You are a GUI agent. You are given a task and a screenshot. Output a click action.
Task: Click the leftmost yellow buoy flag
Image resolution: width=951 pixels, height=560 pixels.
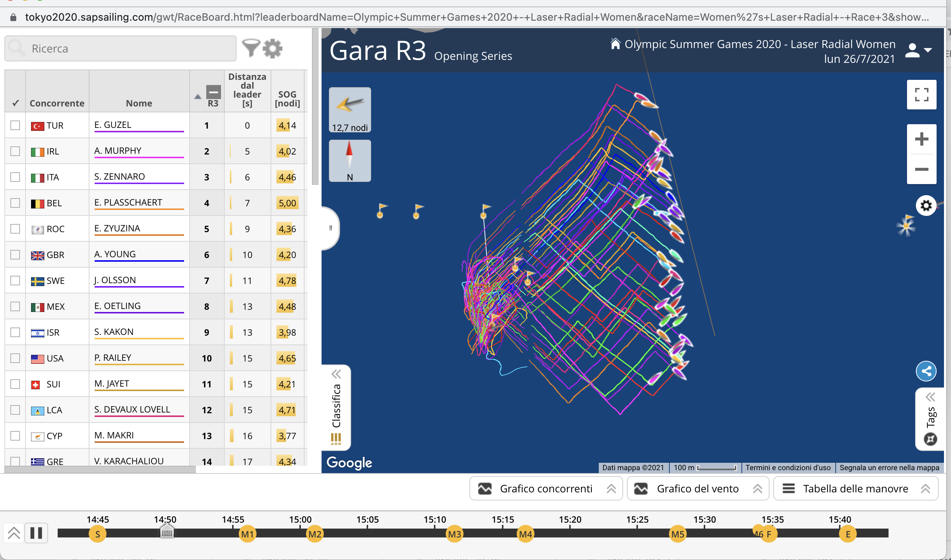pyautogui.click(x=381, y=210)
